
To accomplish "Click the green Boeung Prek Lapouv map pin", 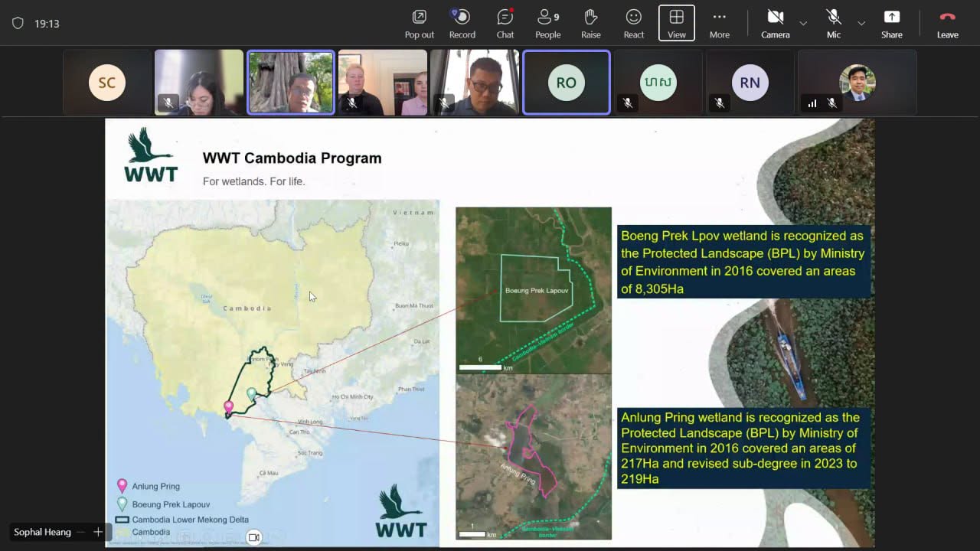I will click(251, 394).
